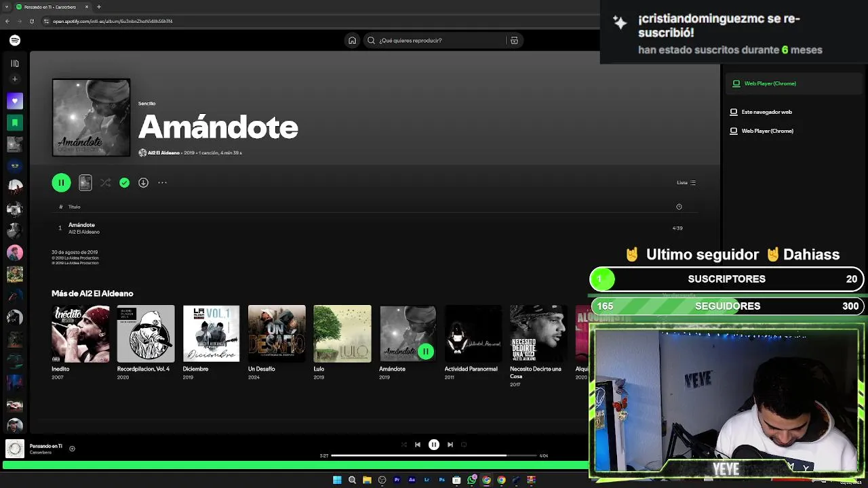The height and width of the screenshot is (488, 868).
Task: Open Windows taskbar search
Action: tap(352, 480)
